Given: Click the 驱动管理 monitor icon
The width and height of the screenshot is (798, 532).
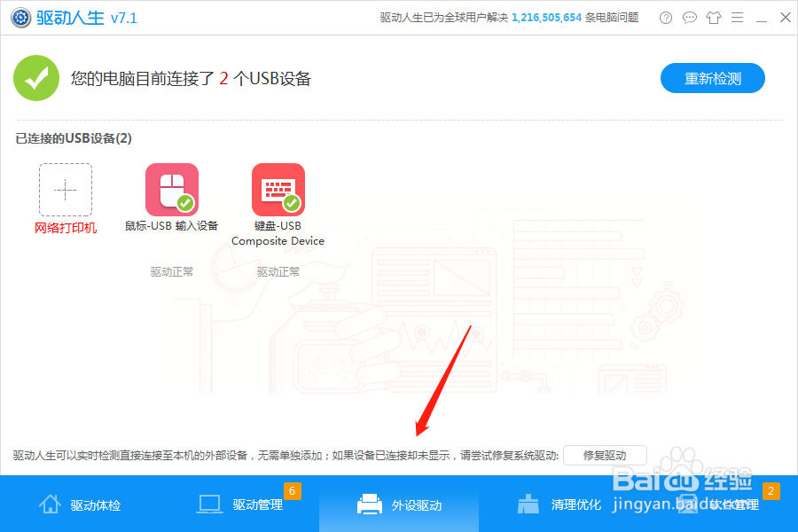Looking at the screenshot, I should pos(209,504).
